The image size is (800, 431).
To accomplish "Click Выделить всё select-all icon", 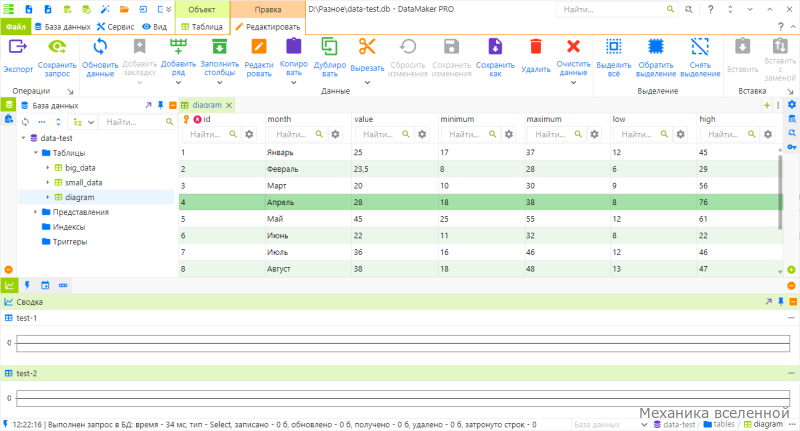I will click(x=614, y=46).
